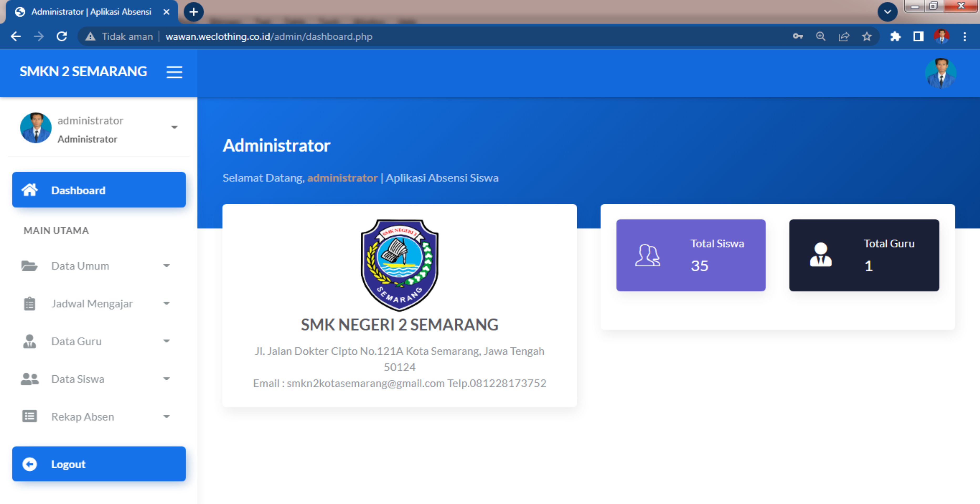Image resolution: width=980 pixels, height=504 pixels.
Task: Click the top-right profile avatar thumbnail
Action: [x=940, y=73]
